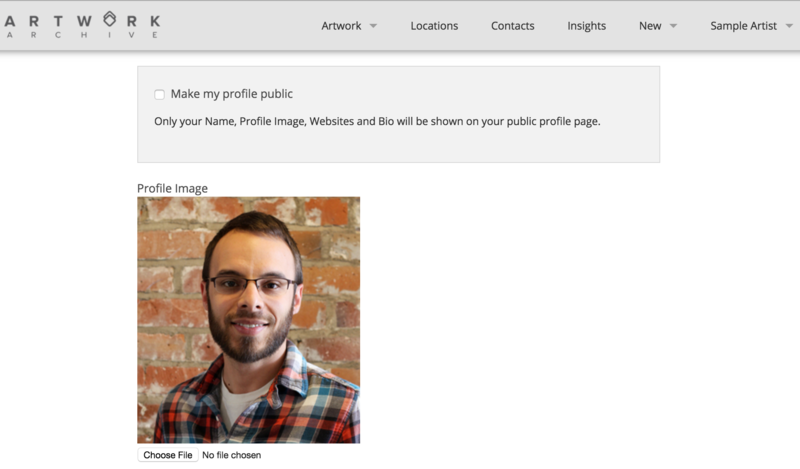Navigate to Insights
The width and height of the screenshot is (800, 469).
coord(586,26)
